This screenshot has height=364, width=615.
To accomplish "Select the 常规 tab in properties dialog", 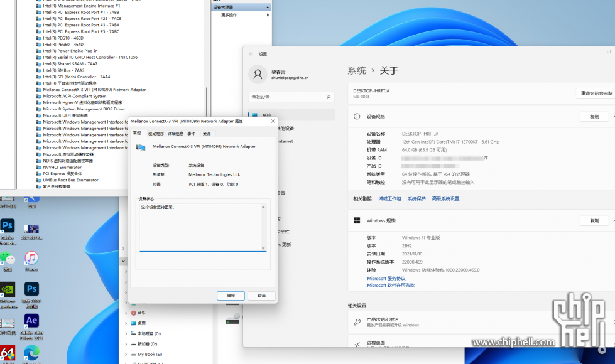I will 137,133.
